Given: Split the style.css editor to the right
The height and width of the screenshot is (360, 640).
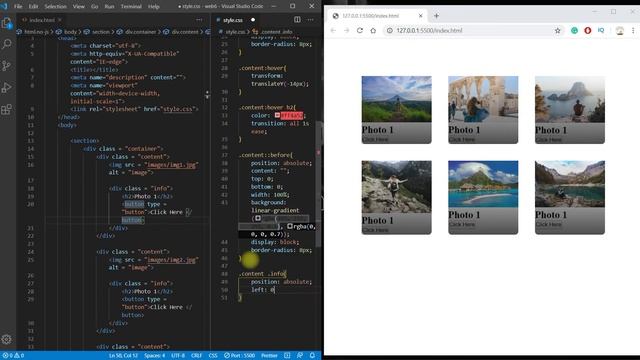Looking at the screenshot, I should [x=297, y=20].
